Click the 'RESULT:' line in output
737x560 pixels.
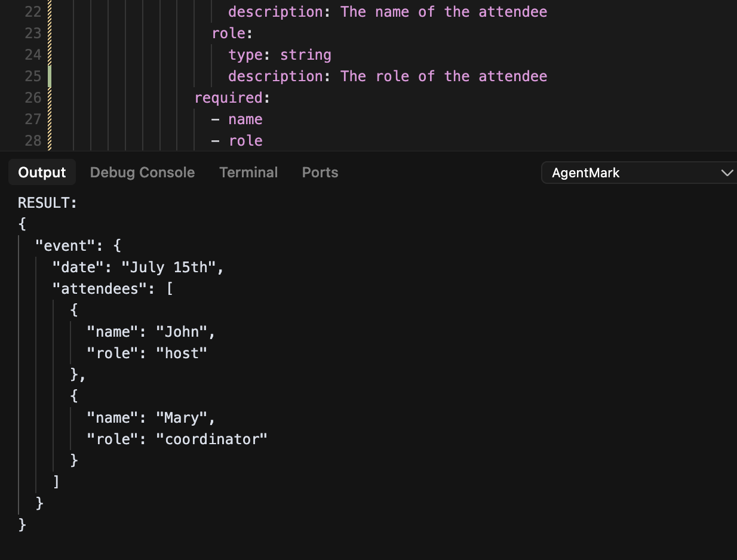[48, 203]
